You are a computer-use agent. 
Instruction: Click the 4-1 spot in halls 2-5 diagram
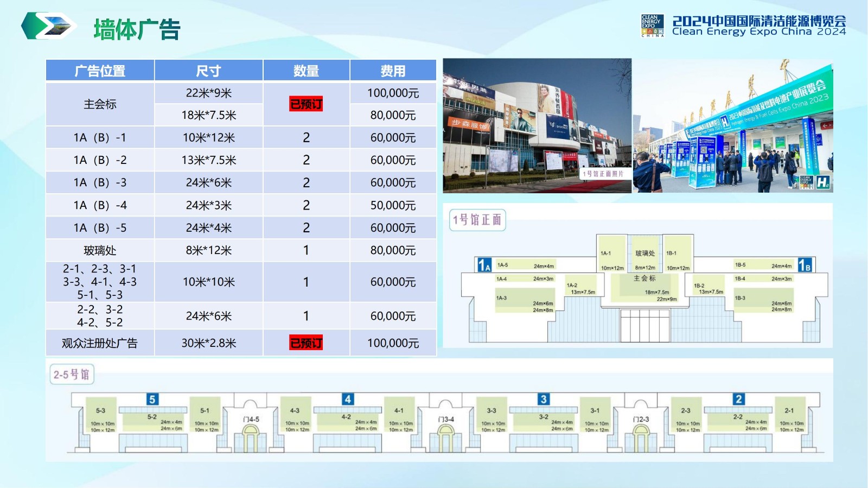pyautogui.click(x=400, y=416)
